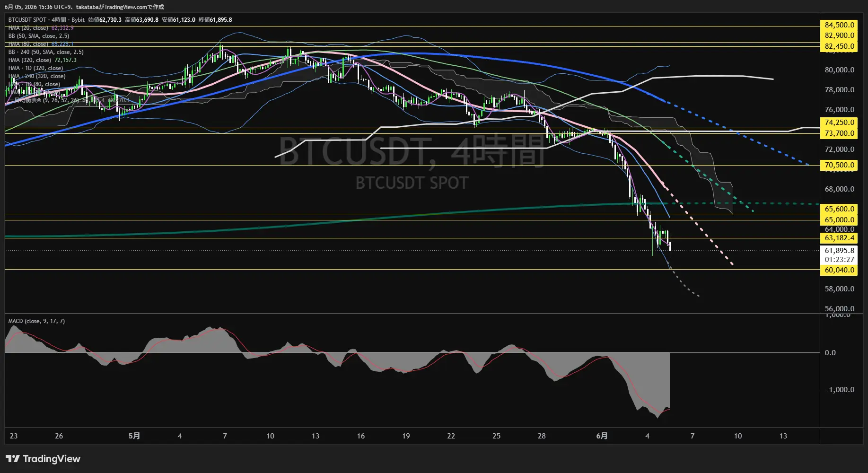Select the HMA · 1D (80, close) legend
Screen dimensions: 868x473
(35, 84)
